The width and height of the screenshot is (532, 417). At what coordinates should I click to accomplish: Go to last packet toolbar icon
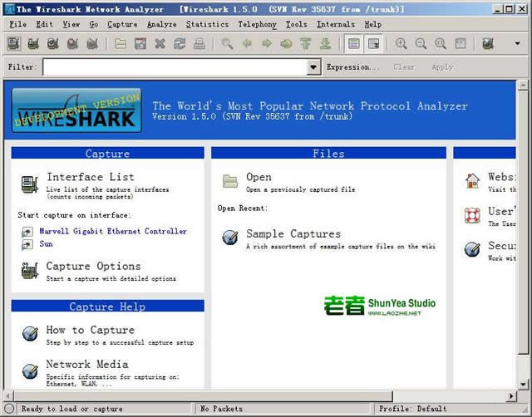coord(325,44)
